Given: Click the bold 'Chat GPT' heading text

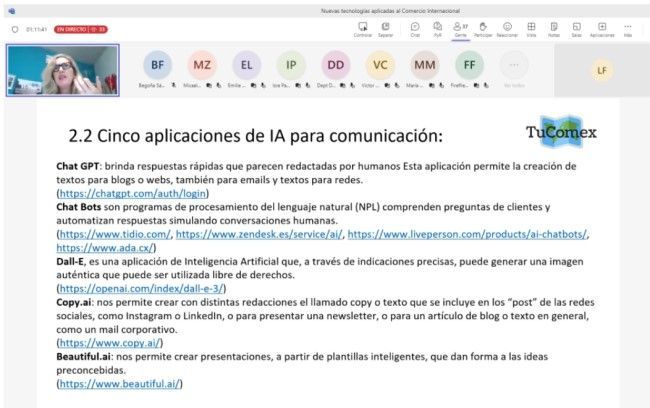Looking at the screenshot, I should pyautogui.click(x=78, y=166).
